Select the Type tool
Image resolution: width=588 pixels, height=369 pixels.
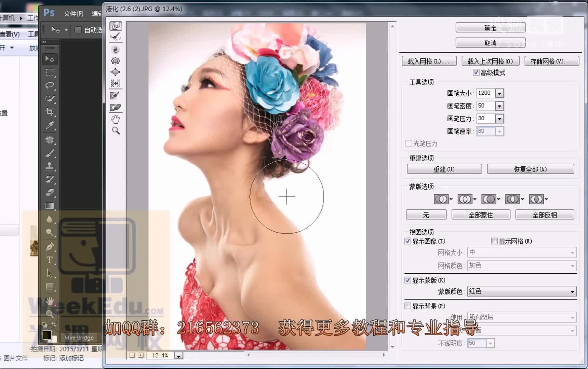50,260
